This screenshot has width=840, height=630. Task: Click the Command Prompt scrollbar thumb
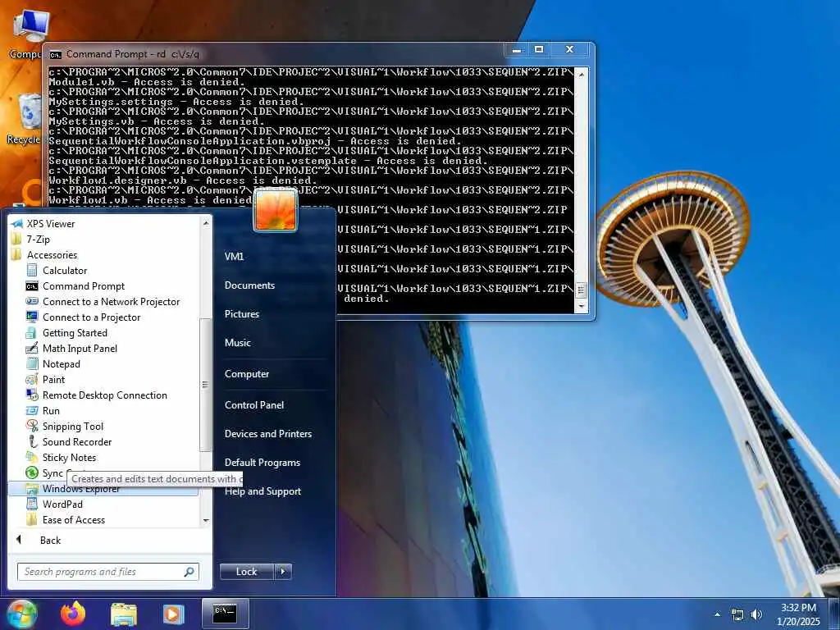point(582,290)
